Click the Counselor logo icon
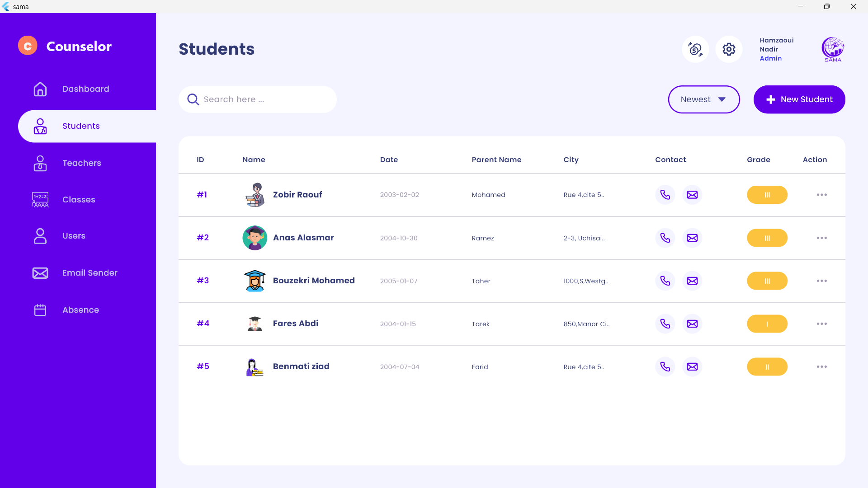This screenshot has width=868, height=488. pos(28,46)
